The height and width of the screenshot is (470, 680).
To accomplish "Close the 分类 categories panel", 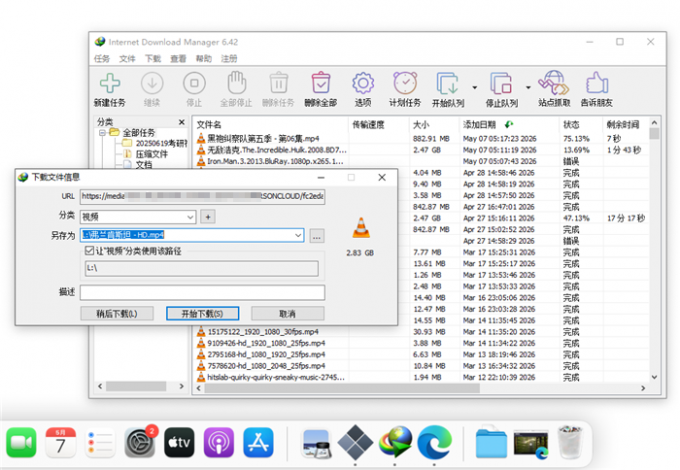I will pos(182,122).
